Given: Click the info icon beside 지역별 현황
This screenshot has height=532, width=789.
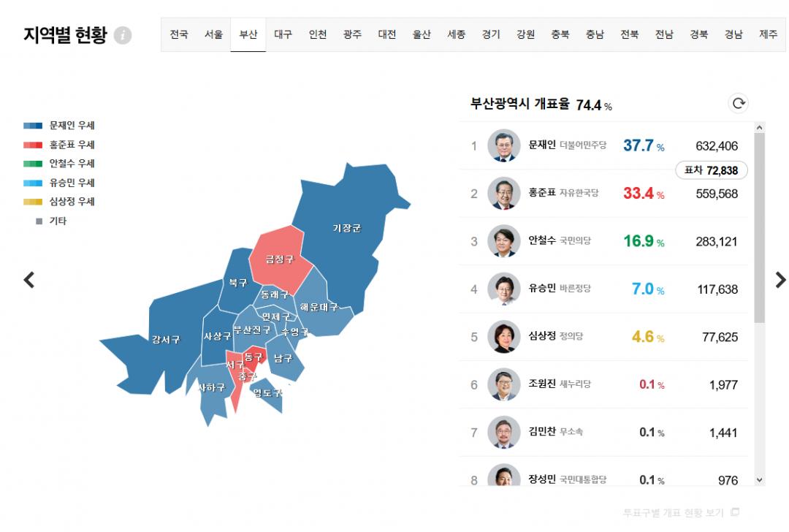Looking at the screenshot, I should 123,35.
